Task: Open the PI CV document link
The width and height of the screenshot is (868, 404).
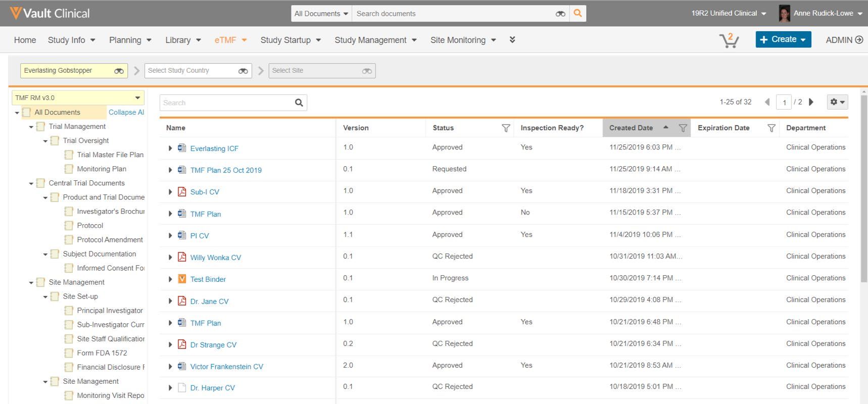Action: coord(200,236)
